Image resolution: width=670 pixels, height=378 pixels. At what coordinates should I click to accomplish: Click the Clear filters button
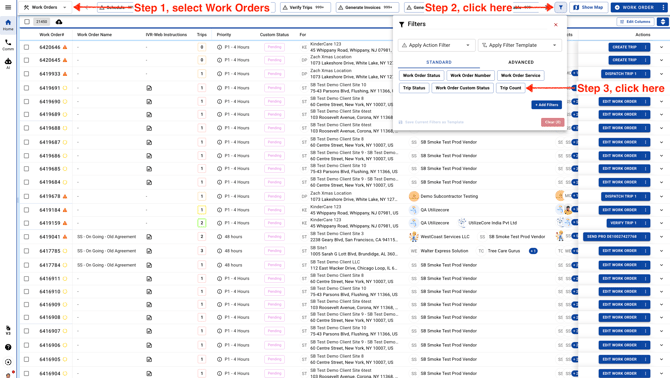point(552,122)
